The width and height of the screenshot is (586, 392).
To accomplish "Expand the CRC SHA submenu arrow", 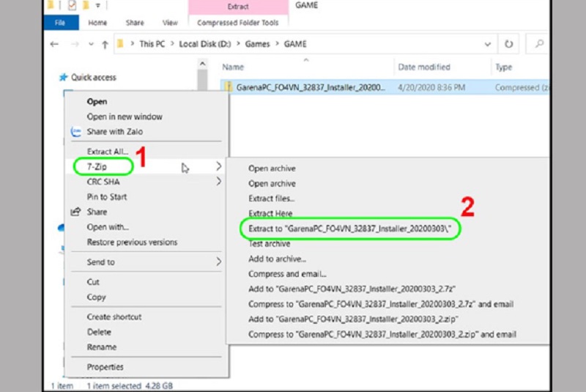I will pos(218,182).
